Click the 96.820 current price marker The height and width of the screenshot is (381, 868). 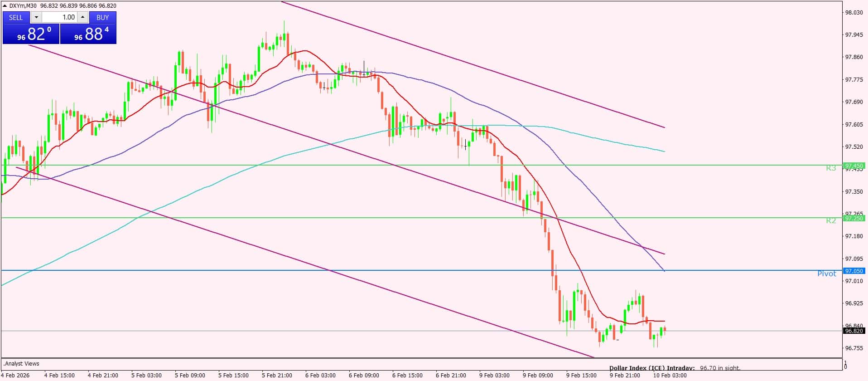click(x=854, y=331)
